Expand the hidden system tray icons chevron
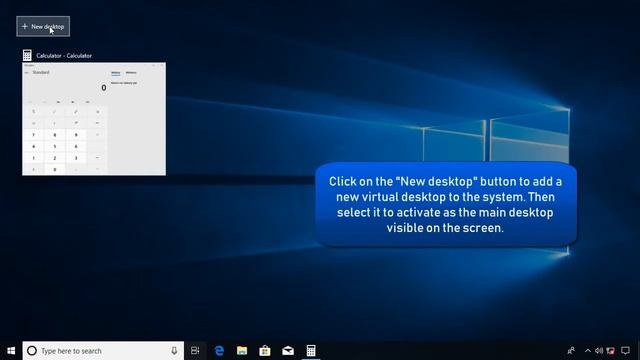This screenshot has width=640, height=360. [x=588, y=351]
